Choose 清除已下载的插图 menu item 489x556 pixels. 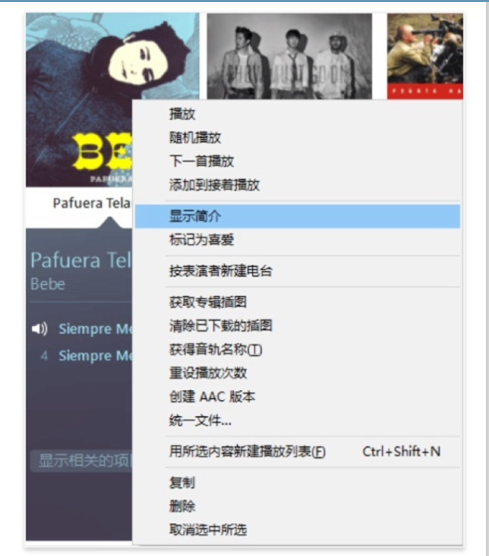[298, 326]
